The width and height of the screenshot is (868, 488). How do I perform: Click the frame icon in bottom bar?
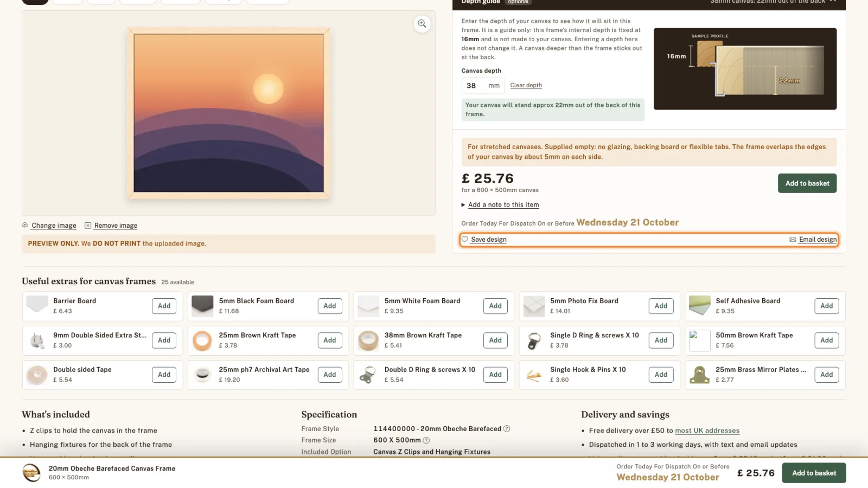(31, 473)
